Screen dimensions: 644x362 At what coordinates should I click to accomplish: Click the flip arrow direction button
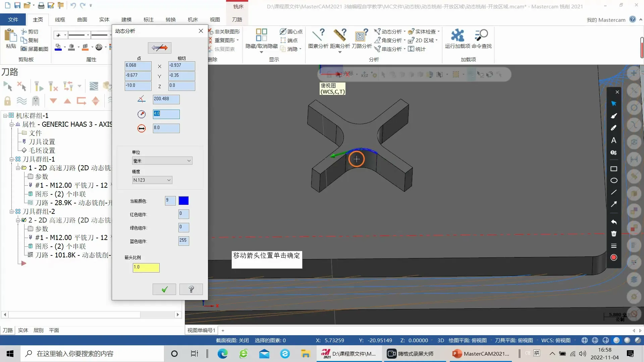coord(160,48)
